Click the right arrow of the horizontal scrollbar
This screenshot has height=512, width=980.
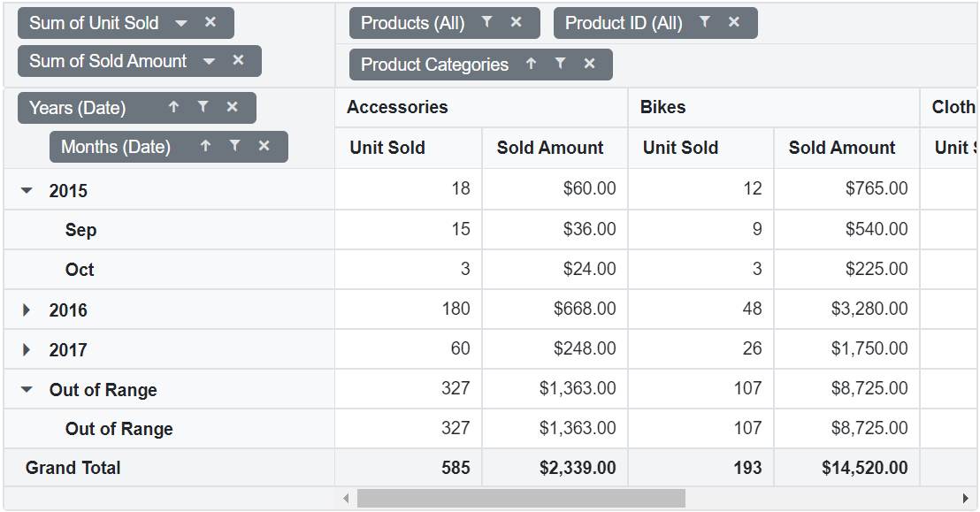966,498
